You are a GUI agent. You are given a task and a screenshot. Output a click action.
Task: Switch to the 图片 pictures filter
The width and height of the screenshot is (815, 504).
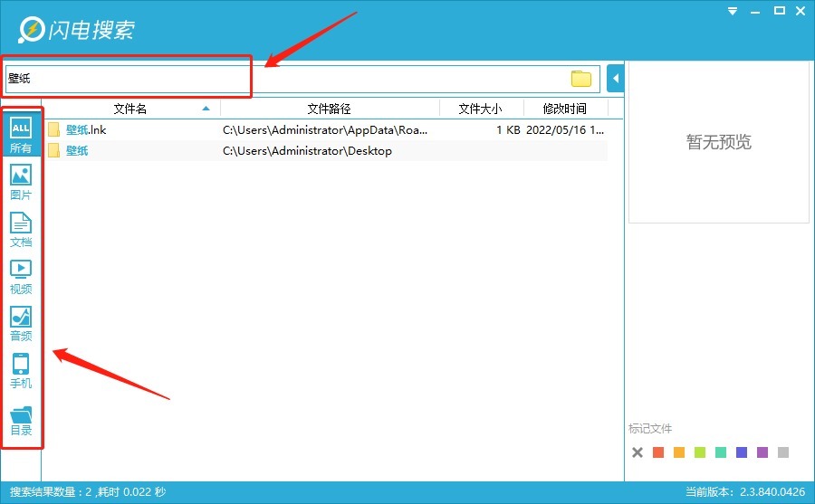point(21,183)
